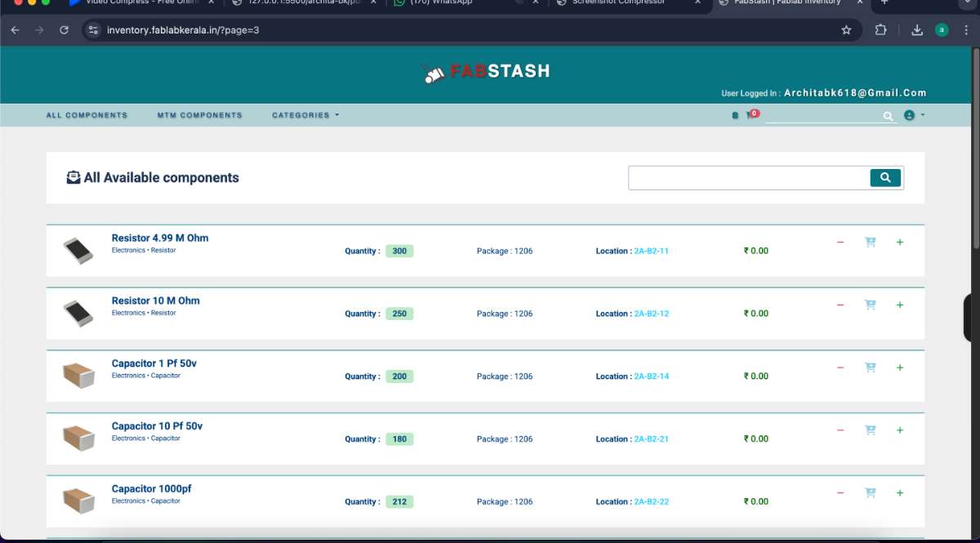Image resolution: width=980 pixels, height=543 pixels.
Task: Click the small clipboard icon beside the cart
Action: click(735, 116)
